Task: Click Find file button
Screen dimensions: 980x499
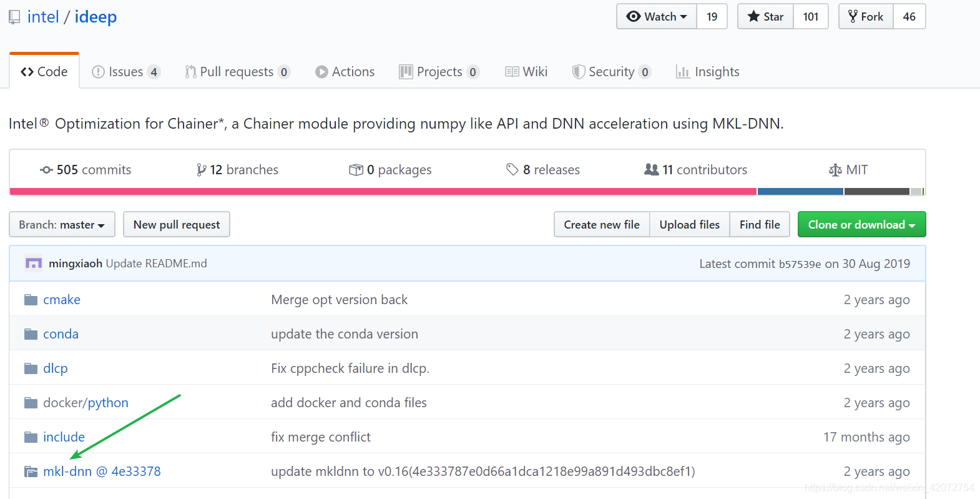Action: (760, 224)
